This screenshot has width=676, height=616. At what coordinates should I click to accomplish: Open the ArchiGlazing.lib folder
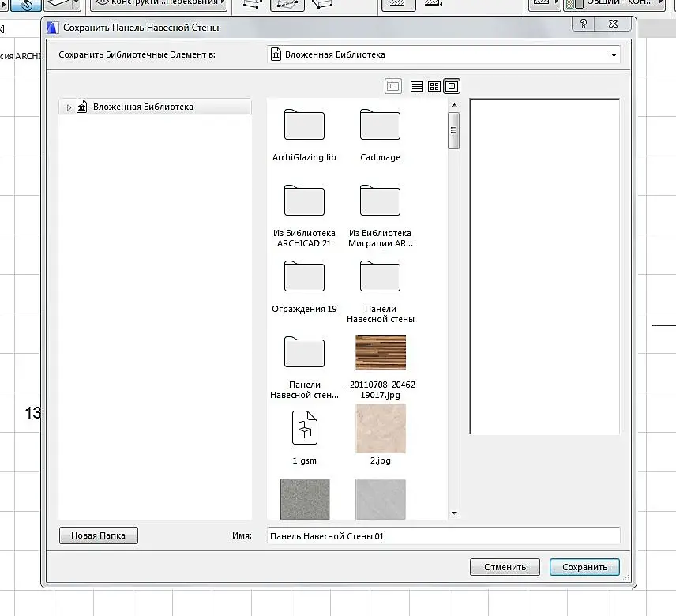[x=304, y=126]
